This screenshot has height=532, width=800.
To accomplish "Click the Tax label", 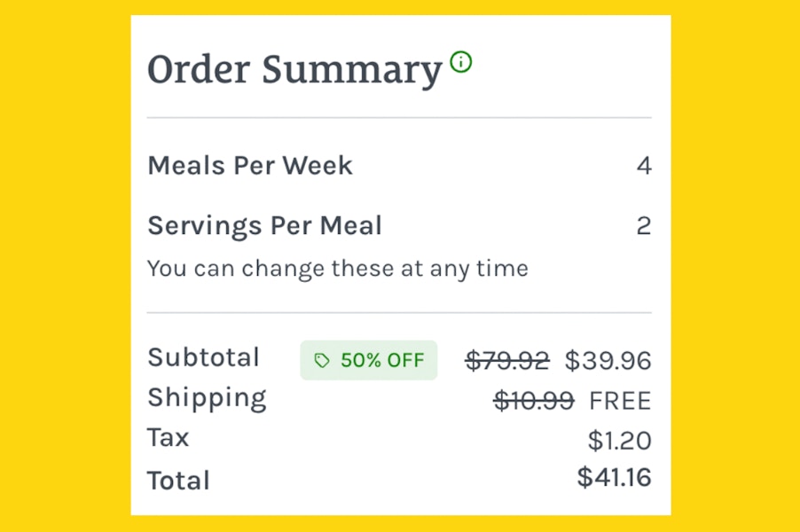I will 168,437.
